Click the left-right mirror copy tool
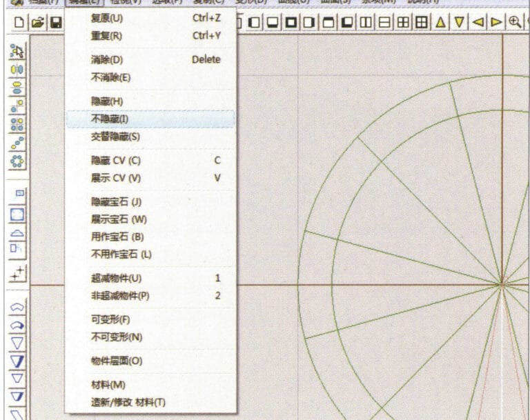 [x=17, y=70]
